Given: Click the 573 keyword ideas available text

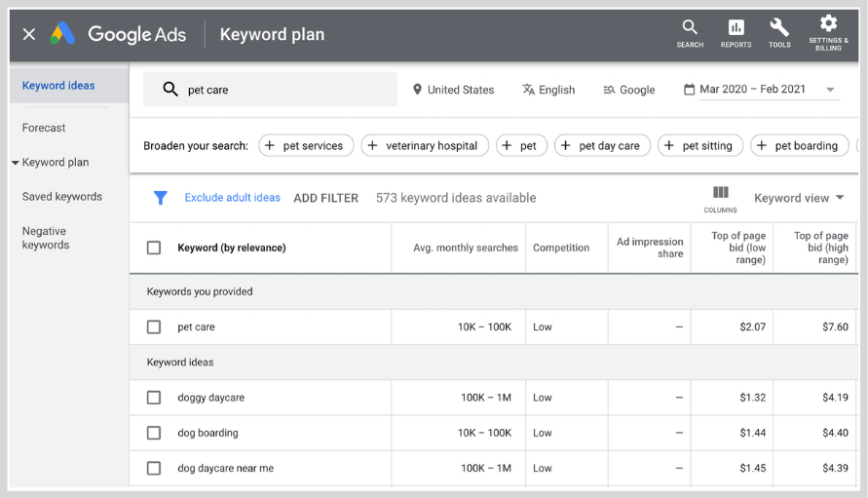Looking at the screenshot, I should [x=456, y=198].
